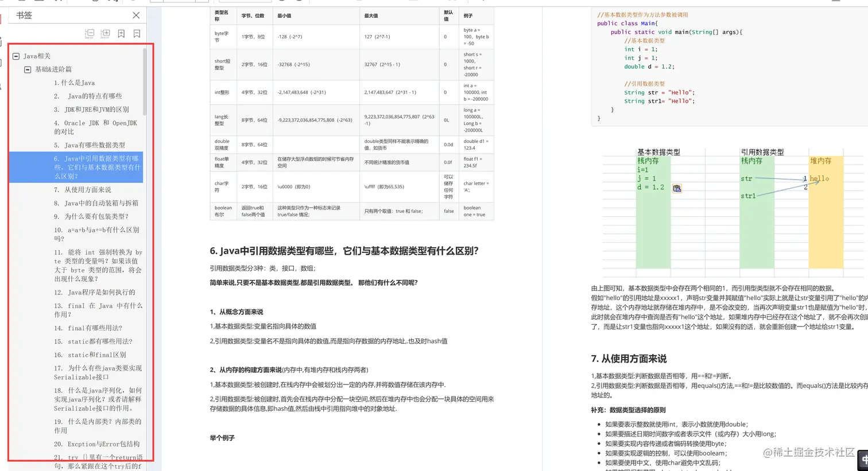
Task: Collapse the 基础&进阶篇 bookmark node
Action: (x=28, y=69)
